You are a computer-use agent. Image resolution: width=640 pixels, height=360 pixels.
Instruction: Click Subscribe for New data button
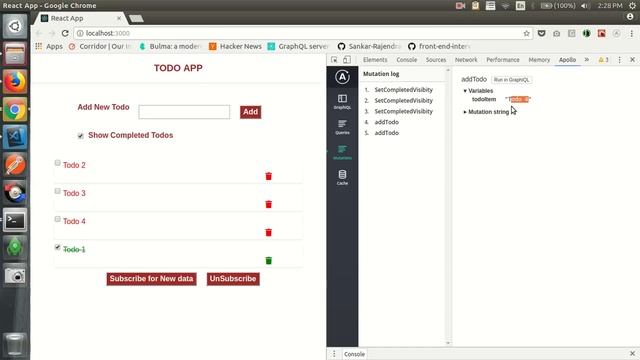coord(151,279)
